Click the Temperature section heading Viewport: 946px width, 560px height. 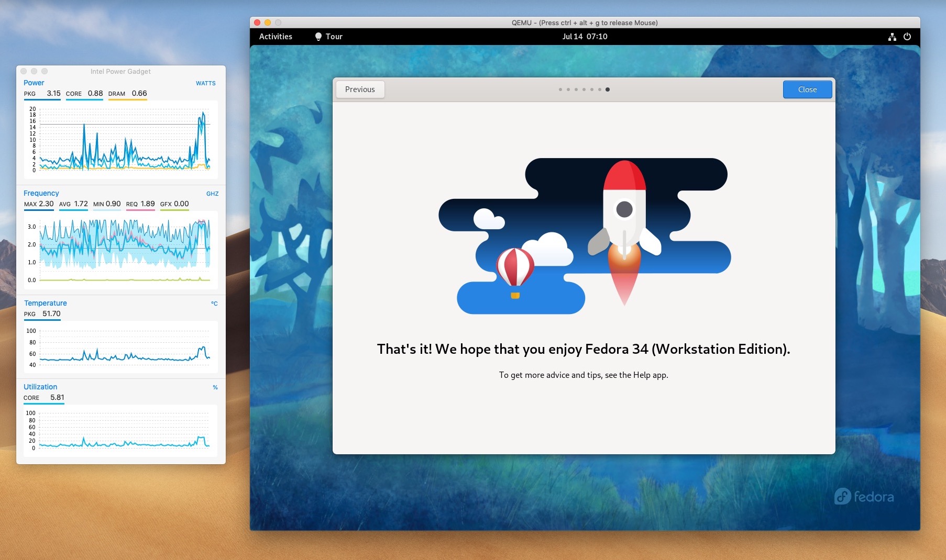tap(46, 303)
